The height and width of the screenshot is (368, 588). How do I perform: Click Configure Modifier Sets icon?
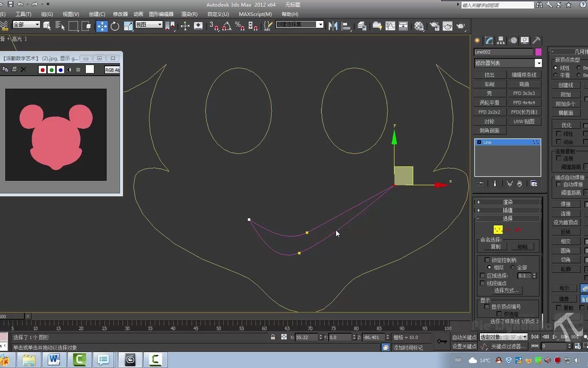click(534, 184)
